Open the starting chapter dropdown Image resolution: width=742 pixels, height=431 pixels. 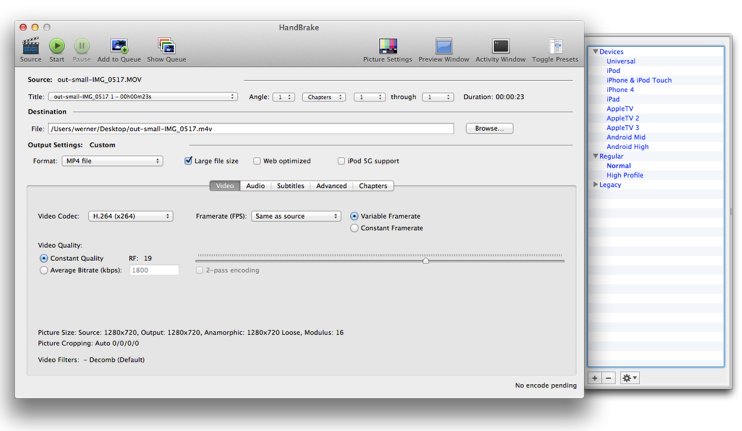pos(370,97)
